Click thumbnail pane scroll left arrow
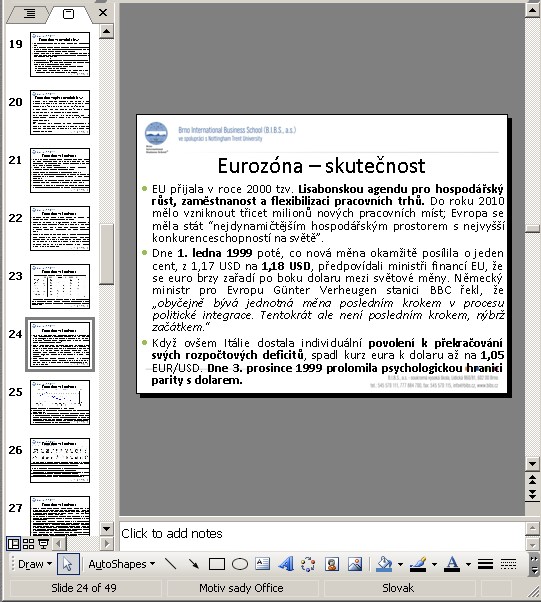 [x=59, y=544]
